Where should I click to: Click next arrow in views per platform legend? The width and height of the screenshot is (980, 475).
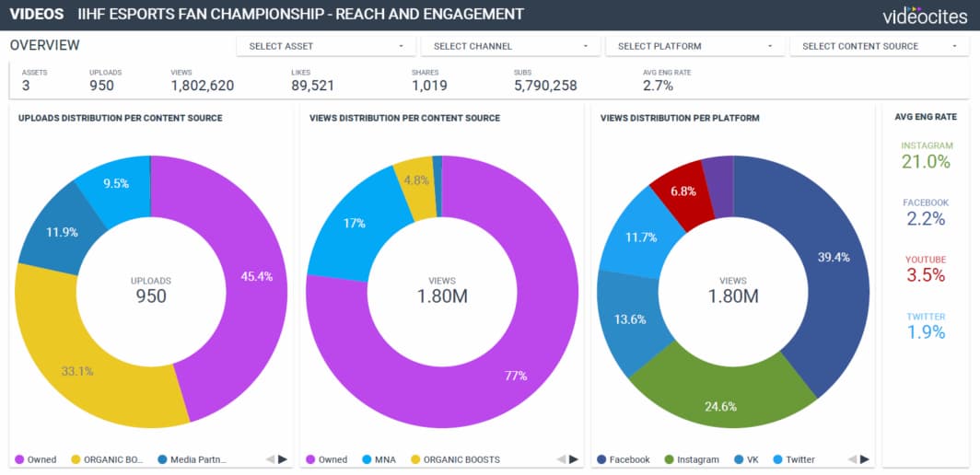[864, 459]
